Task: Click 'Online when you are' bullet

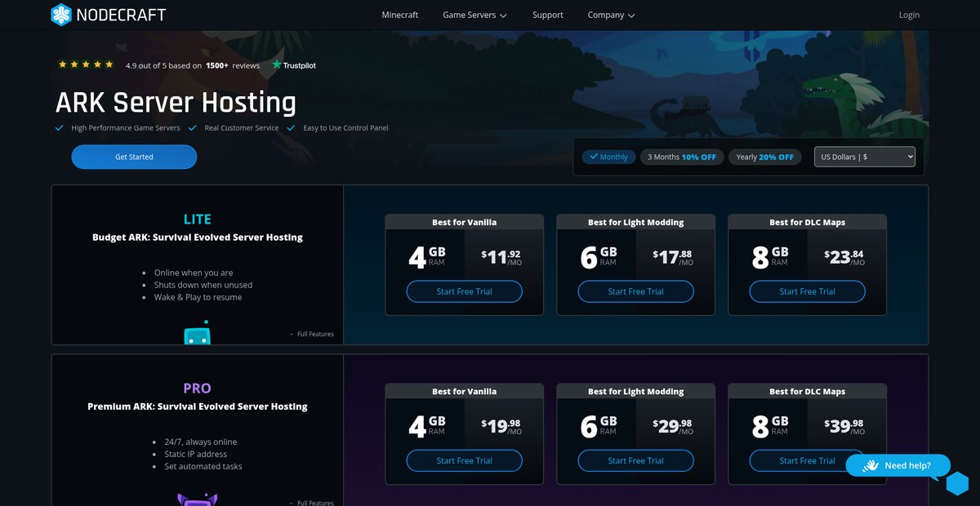Action: (194, 273)
